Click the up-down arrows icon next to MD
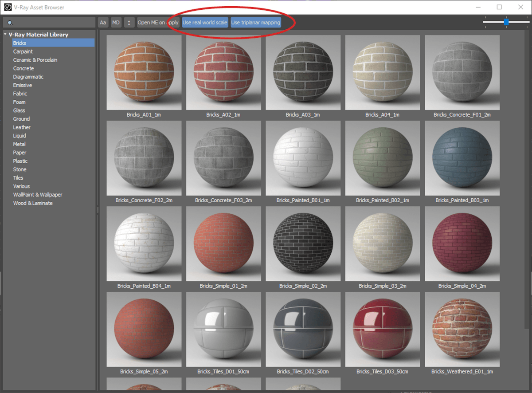The width and height of the screenshot is (532, 393). point(128,22)
